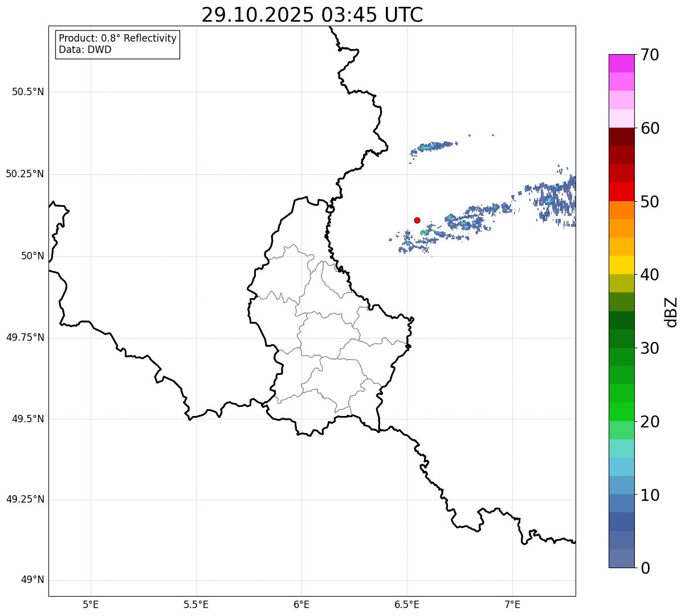Click the 50°N latitude label
Screen dimensions: 685x616
click(x=32, y=256)
